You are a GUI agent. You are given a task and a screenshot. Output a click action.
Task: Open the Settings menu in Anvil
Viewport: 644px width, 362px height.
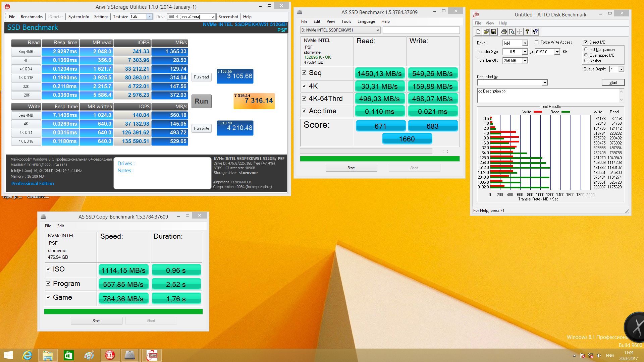pos(101,17)
